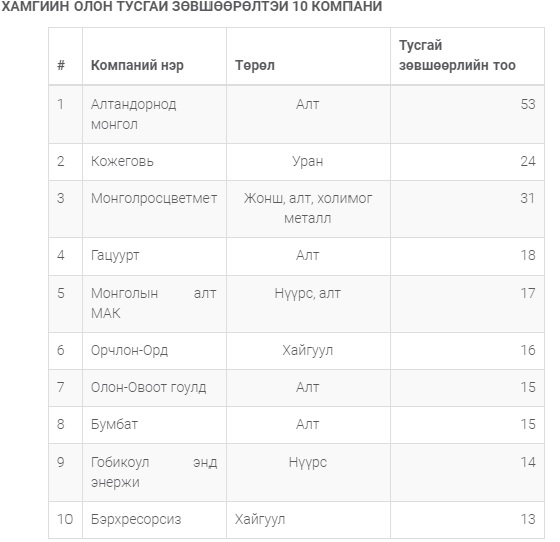Screen dimensions: 560x542
Task: Select the license count 53 cell
Action: point(467,115)
